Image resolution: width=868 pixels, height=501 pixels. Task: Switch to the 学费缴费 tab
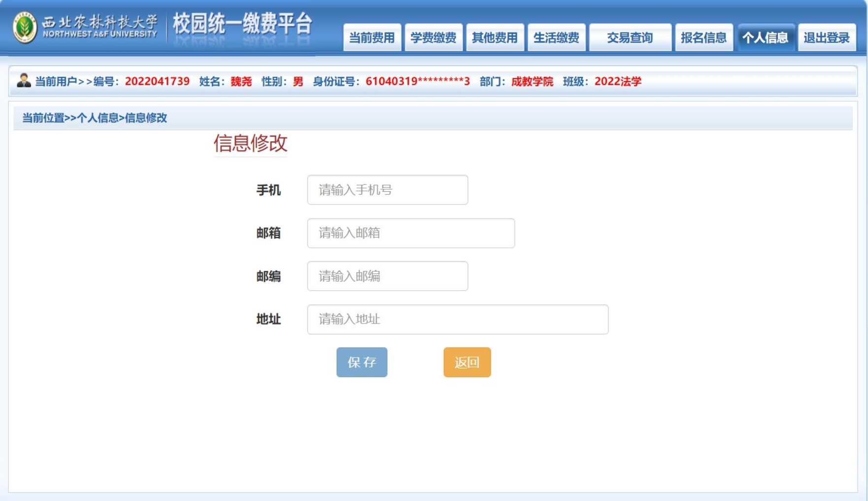433,37
